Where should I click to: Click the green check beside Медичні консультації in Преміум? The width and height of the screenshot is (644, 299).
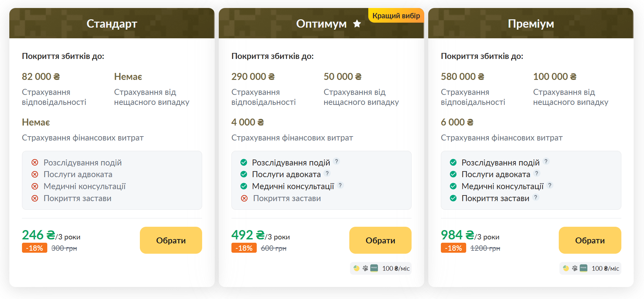pos(453,186)
